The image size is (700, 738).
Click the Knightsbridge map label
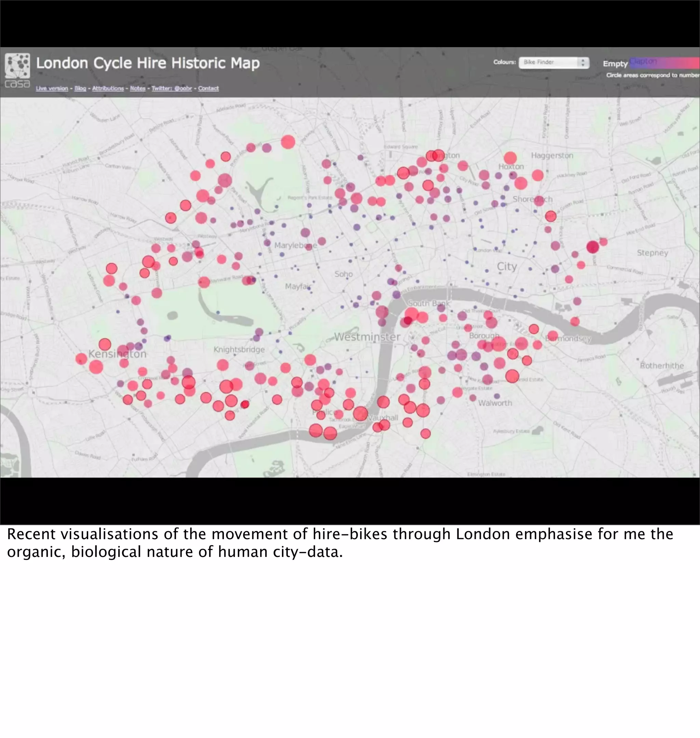point(239,350)
